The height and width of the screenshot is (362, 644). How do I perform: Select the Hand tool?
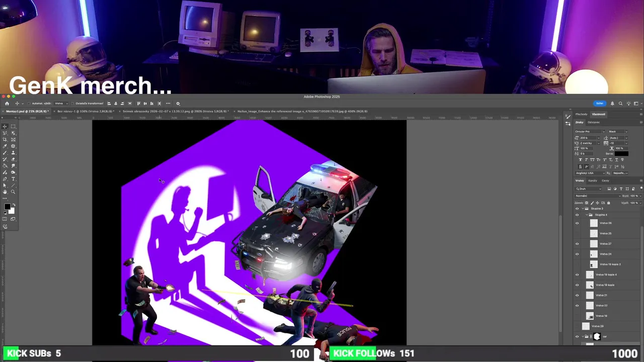pyautogui.click(x=5, y=192)
